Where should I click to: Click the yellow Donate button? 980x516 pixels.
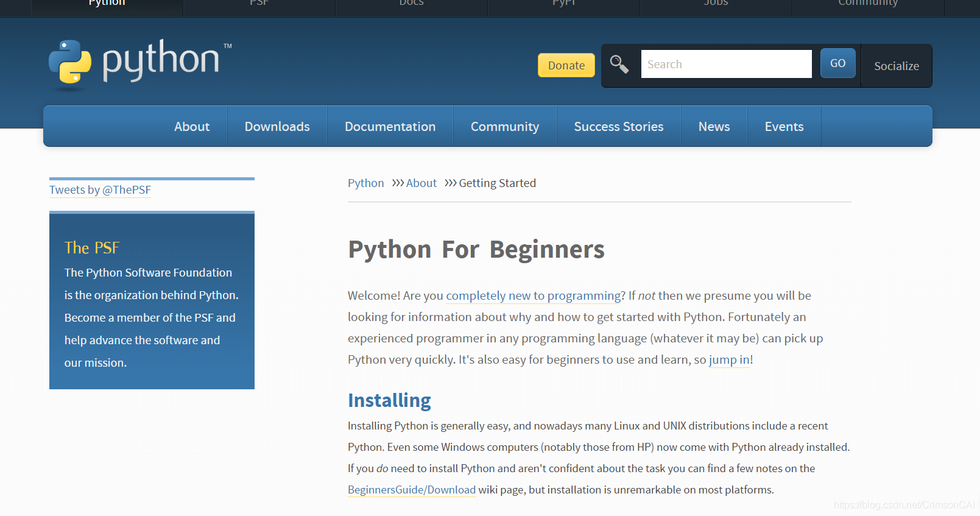[x=566, y=65]
